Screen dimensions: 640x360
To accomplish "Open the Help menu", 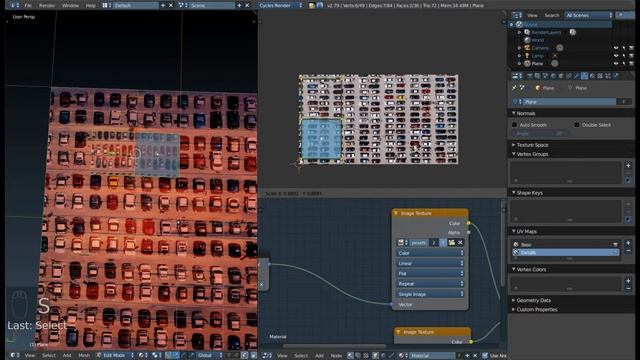I will pyautogui.click(x=91, y=6).
